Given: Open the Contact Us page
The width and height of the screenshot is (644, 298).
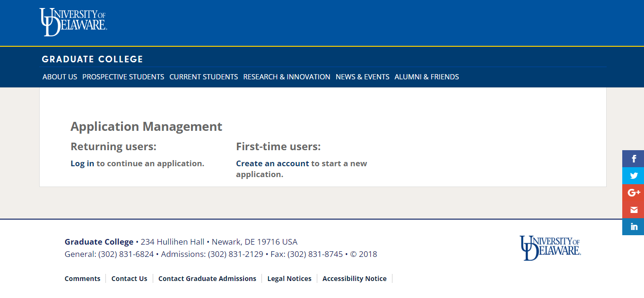Looking at the screenshot, I should 129,278.
